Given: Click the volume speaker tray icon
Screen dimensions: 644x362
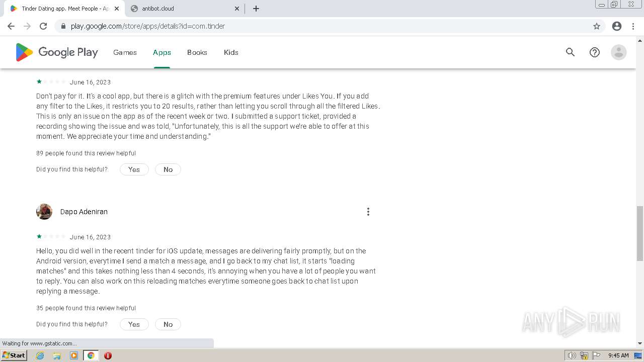Looking at the screenshot, I should click(x=572, y=355).
